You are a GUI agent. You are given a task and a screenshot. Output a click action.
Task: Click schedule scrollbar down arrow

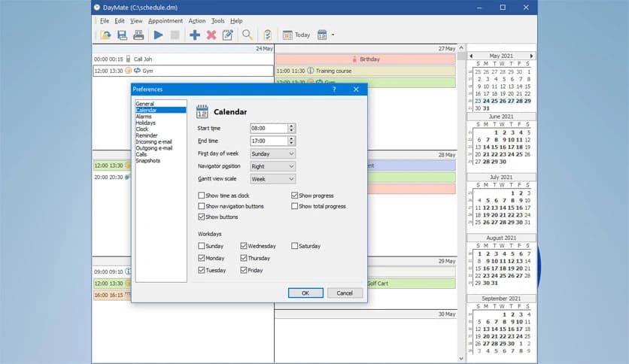(461, 359)
